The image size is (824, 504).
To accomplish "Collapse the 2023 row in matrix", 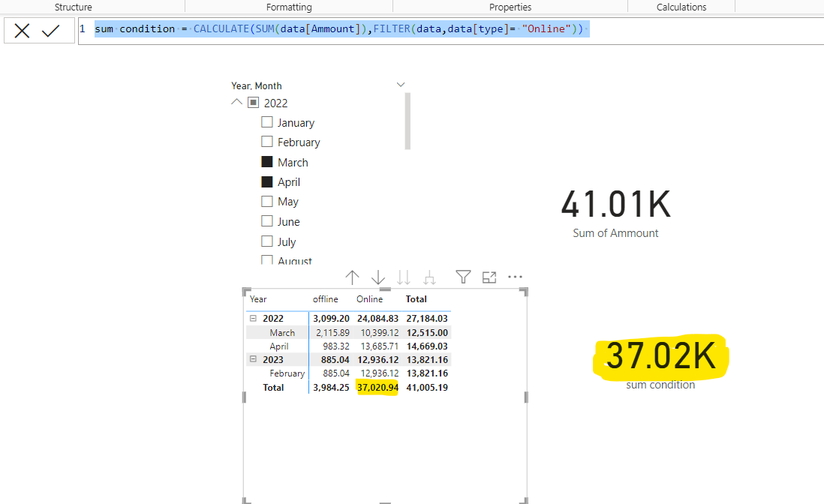I will [253, 359].
